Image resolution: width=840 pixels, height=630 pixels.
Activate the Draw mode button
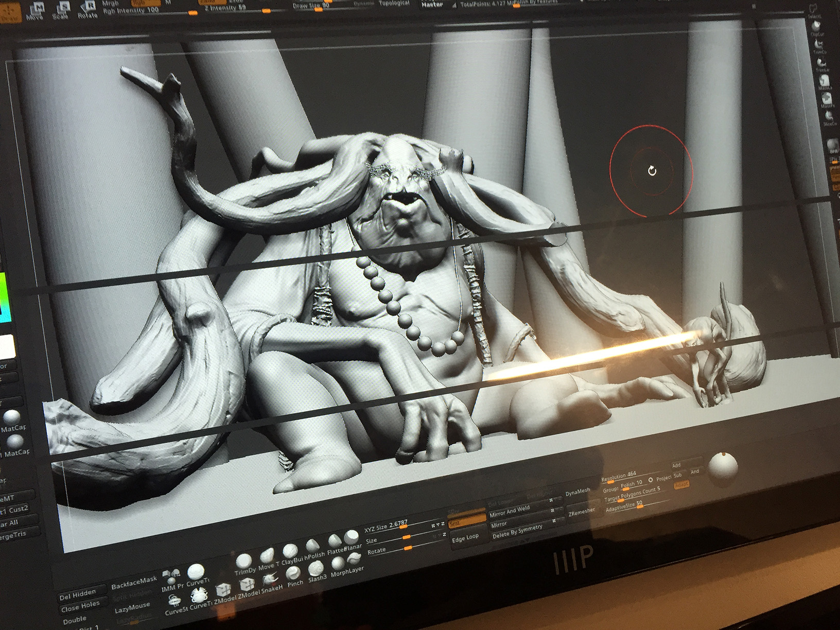10,13
